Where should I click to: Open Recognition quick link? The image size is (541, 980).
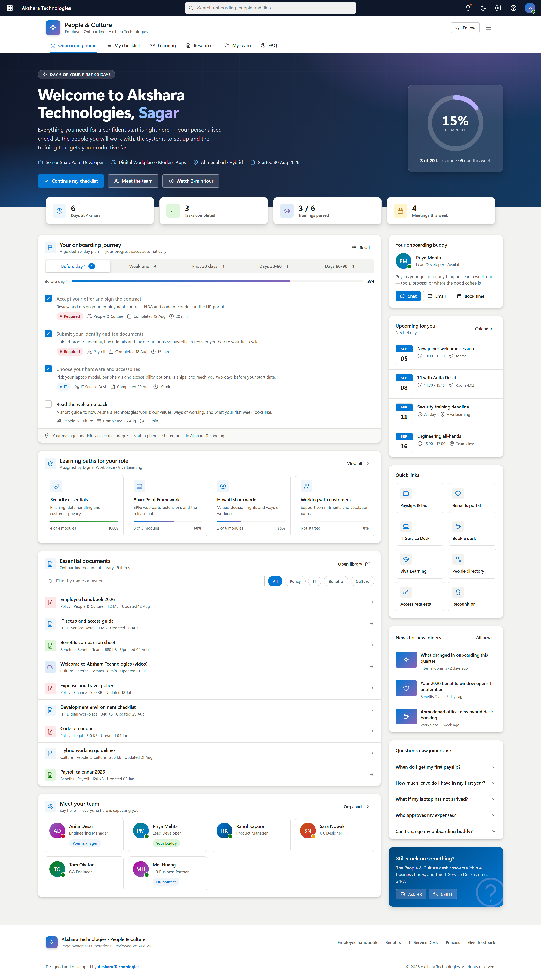click(472, 597)
